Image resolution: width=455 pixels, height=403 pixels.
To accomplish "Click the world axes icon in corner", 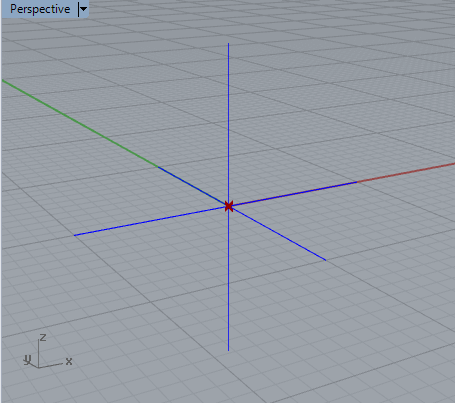I will 48,351.
